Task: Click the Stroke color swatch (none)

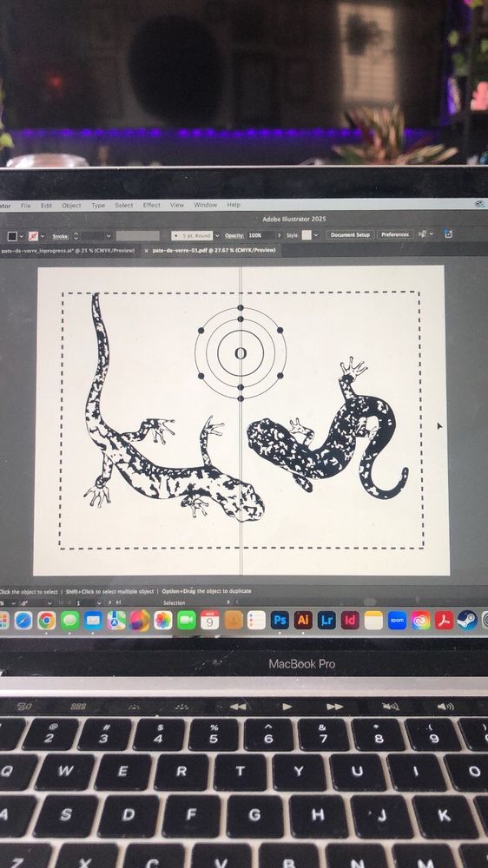Action: coord(33,236)
